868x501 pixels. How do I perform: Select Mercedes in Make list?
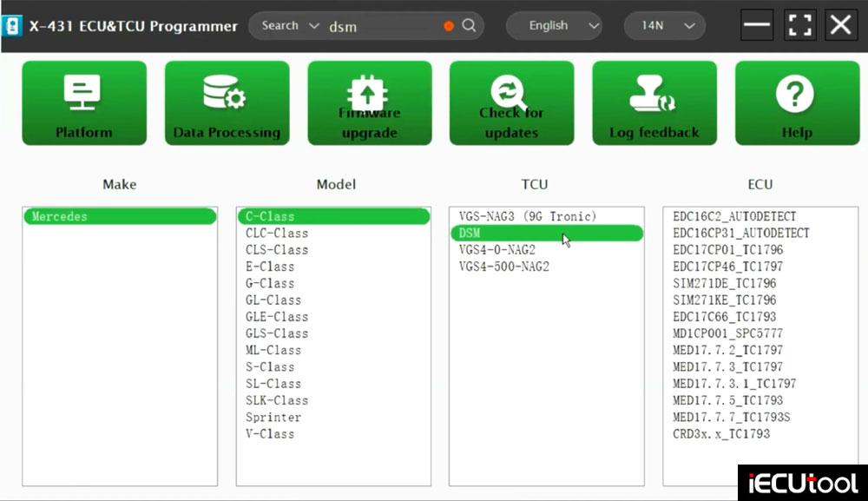coord(120,217)
